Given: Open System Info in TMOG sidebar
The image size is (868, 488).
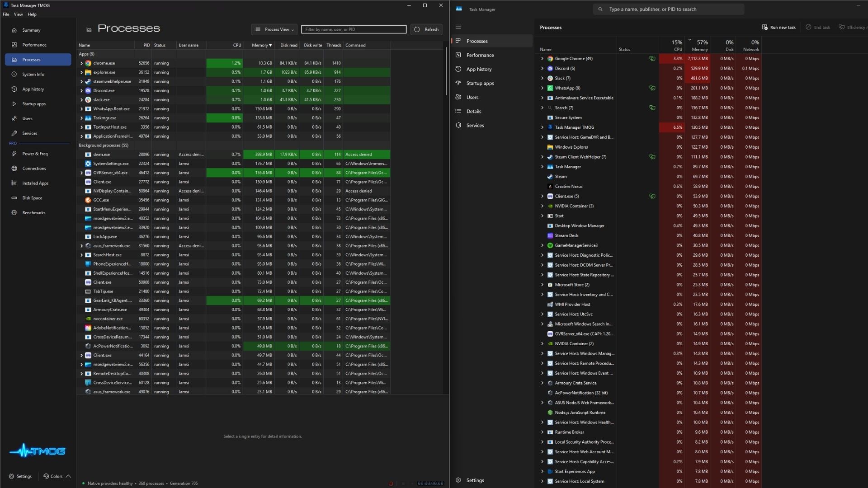Looking at the screenshot, I should pyautogui.click(x=38, y=74).
